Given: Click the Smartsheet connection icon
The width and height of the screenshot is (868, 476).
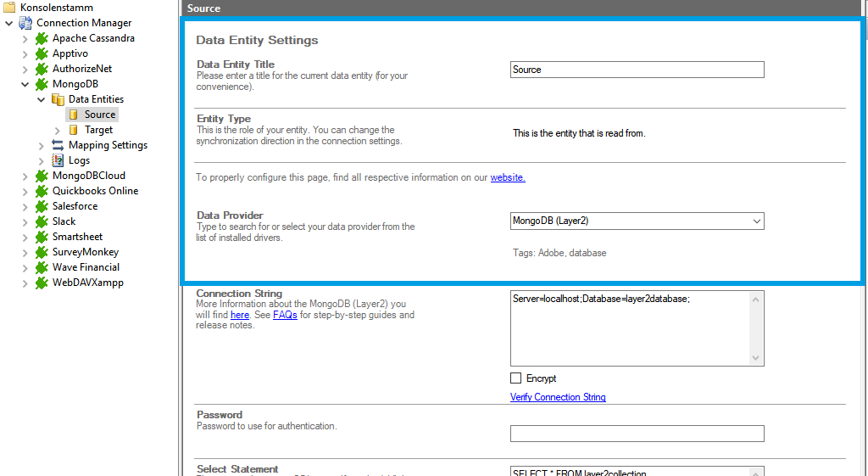Looking at the screenshot, I should tap(42, 237).
